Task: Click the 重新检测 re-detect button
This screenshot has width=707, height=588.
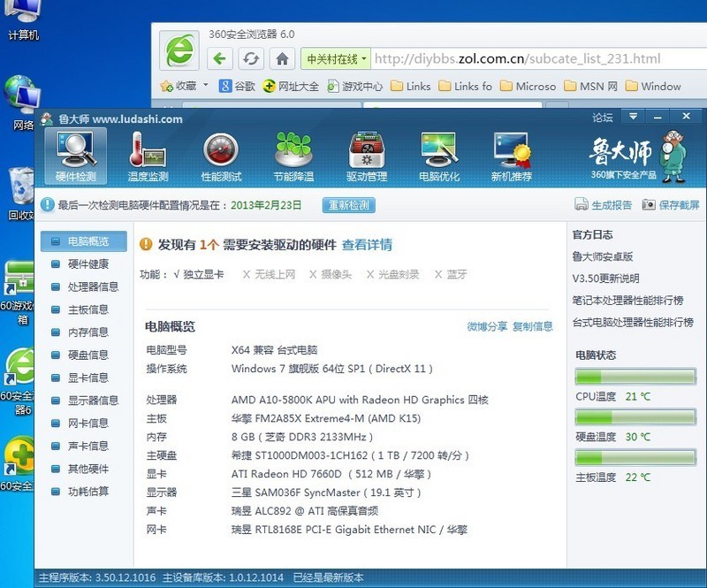Action: click(348, 205)
